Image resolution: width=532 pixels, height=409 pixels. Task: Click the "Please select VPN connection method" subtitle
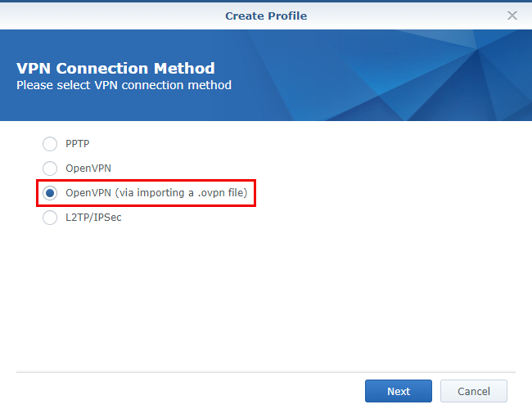pyautogui.click(x=124, y=85)
